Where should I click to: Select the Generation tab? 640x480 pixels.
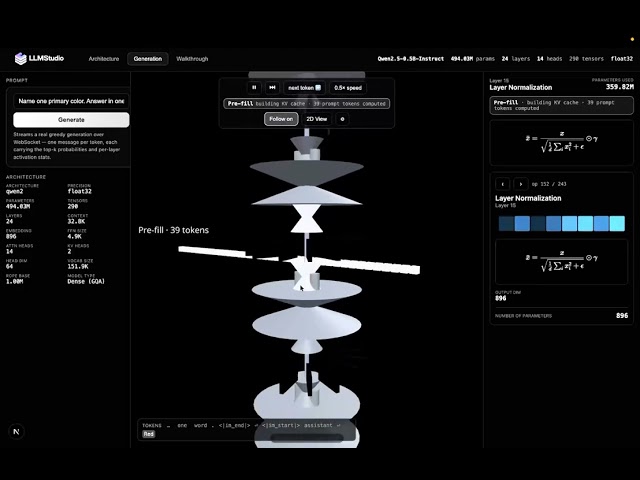[148, 59]
